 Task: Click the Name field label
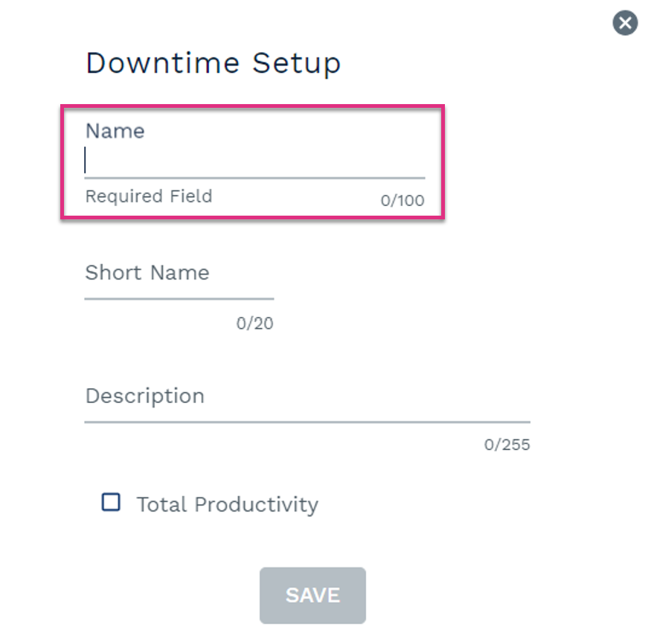click(115, 131)
